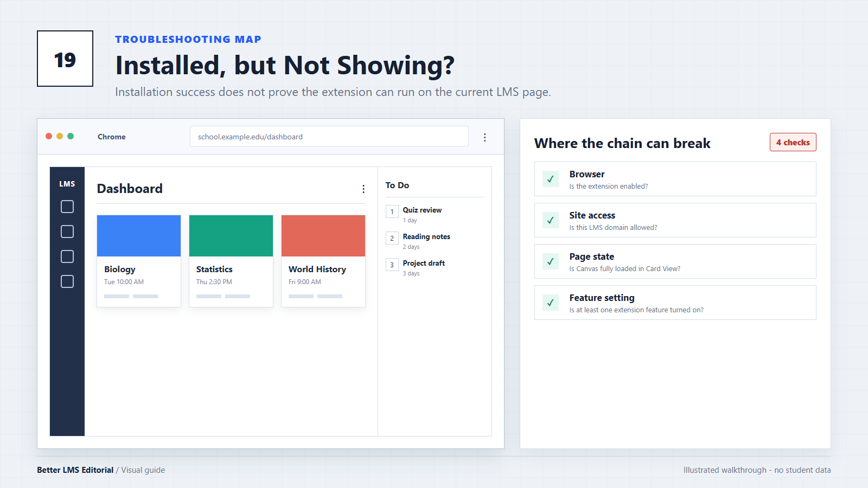Toggle the Page state check mark
This screenshot has height=488, width=868.
click(x=551, y=261)
